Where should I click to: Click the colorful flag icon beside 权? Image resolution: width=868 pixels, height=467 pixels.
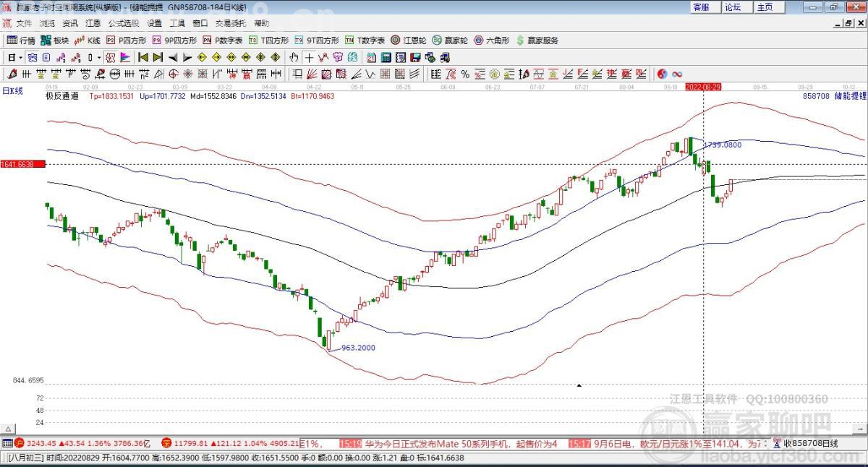click(124, 57)
